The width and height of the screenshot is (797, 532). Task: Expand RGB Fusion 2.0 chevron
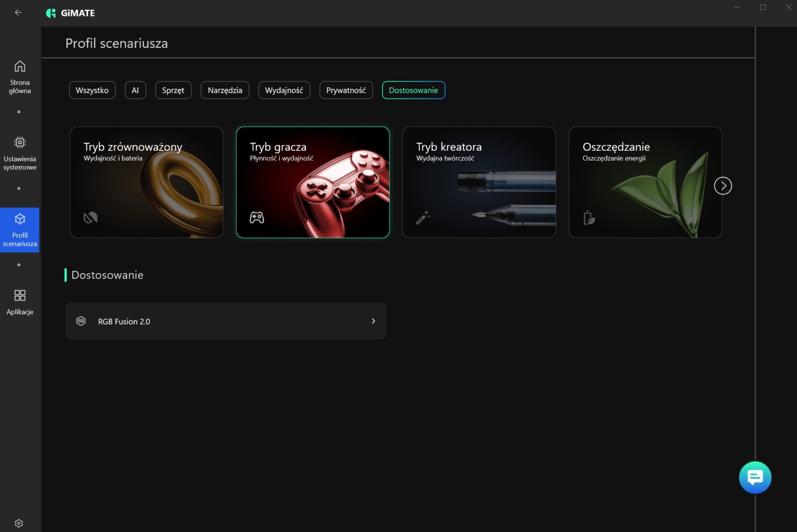(x=373, y=321)
